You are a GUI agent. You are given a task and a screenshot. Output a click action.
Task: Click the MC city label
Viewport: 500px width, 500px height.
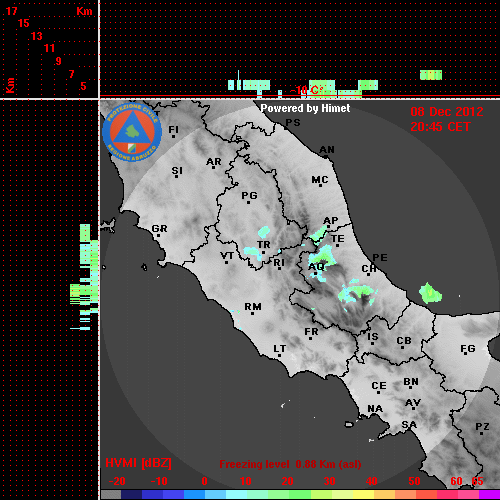320,180
